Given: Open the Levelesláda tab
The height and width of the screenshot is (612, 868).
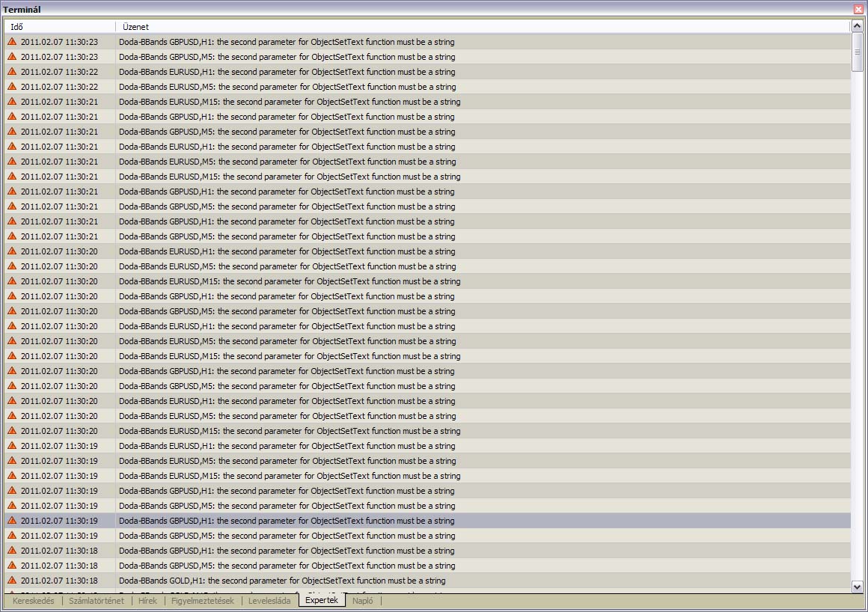Looking at the screenshot, I should pyautogui.click(x=269, y=601).
